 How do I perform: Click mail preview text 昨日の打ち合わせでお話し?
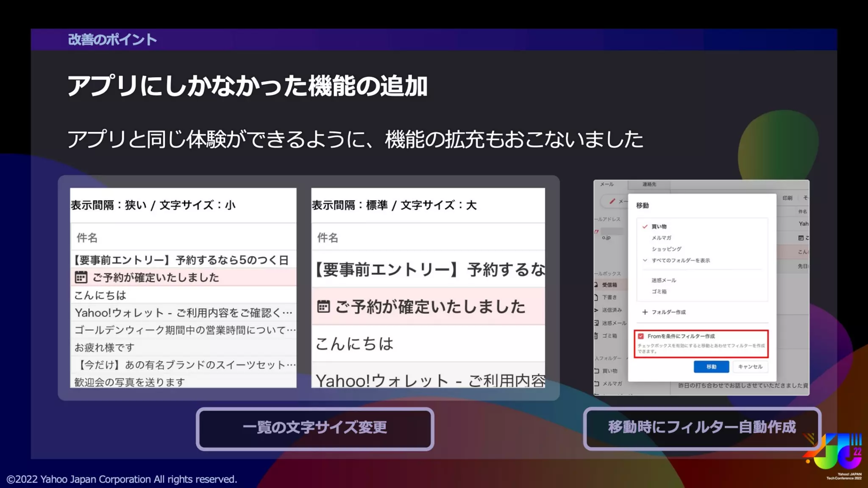click(x=743, y=385)
